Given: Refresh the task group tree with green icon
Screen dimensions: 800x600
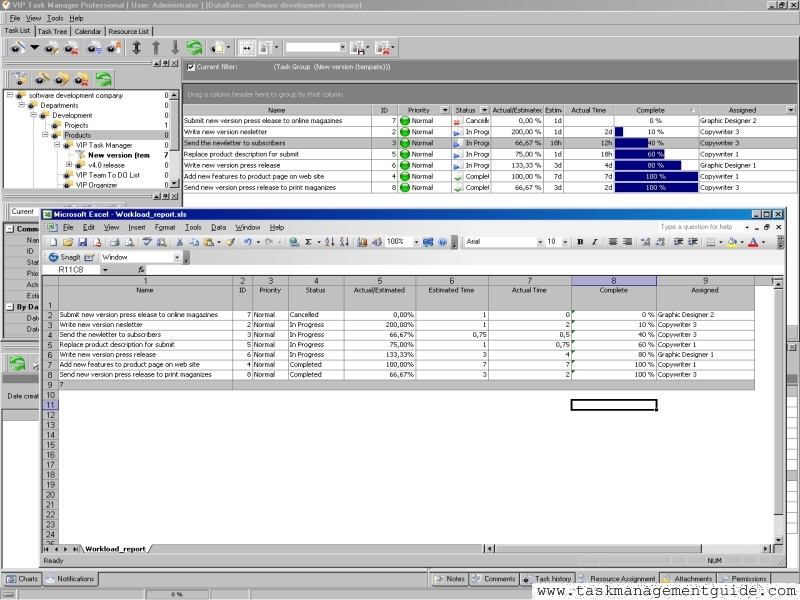Looking at the screenshot, I should coord(104,79).
